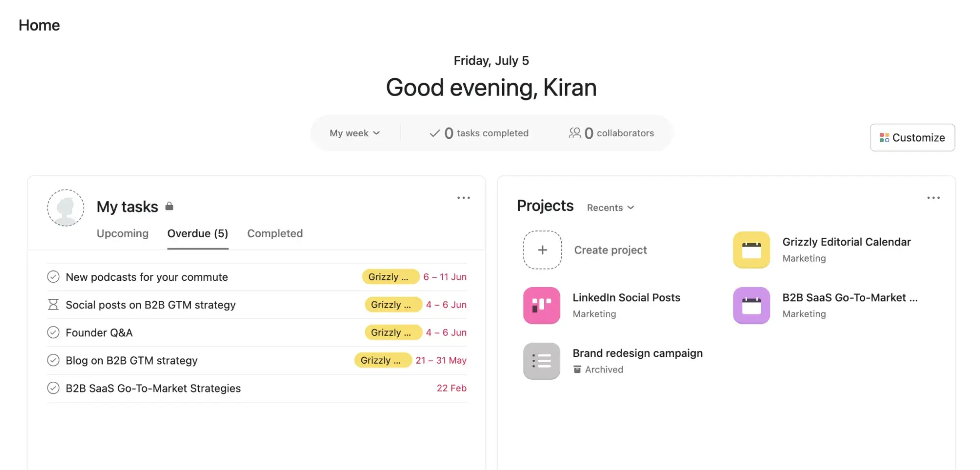Check off the Founder Q&A task

[x=53, y=333]
